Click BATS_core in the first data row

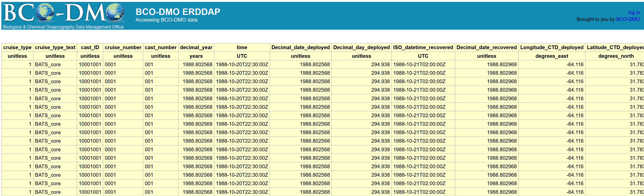pos(48,65)
